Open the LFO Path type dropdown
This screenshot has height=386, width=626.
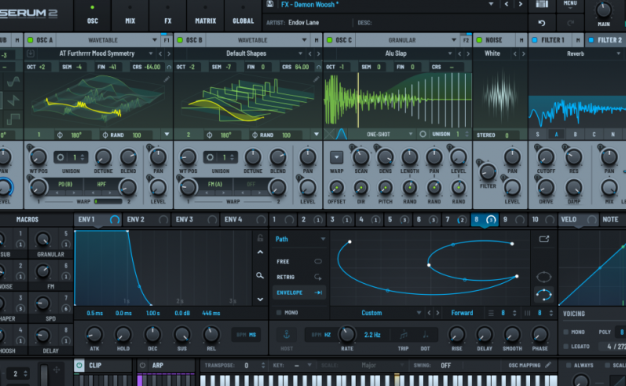tap(299, 239)
